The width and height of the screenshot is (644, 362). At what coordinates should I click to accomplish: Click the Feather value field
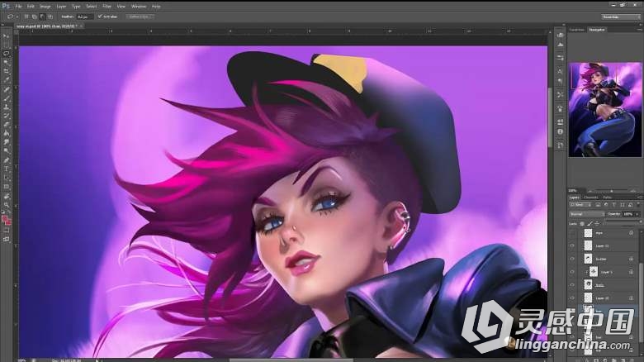[84, 17]
